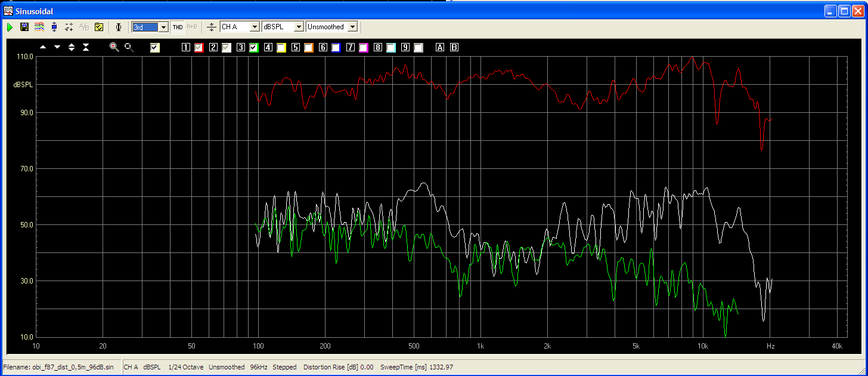Select overlay slot number 7
The height and width of the screenshot is (376, 868).
[351, 47]
